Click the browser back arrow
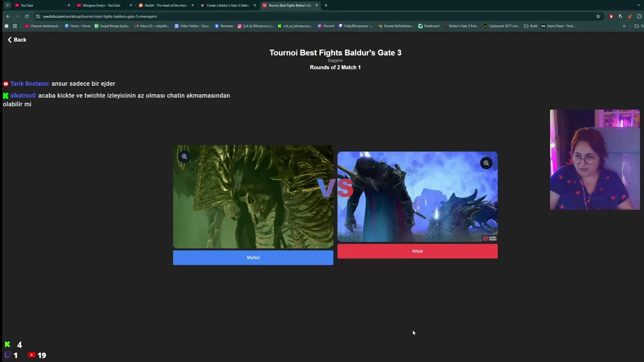This screenshot has width=644, height=362. (8, 16)
